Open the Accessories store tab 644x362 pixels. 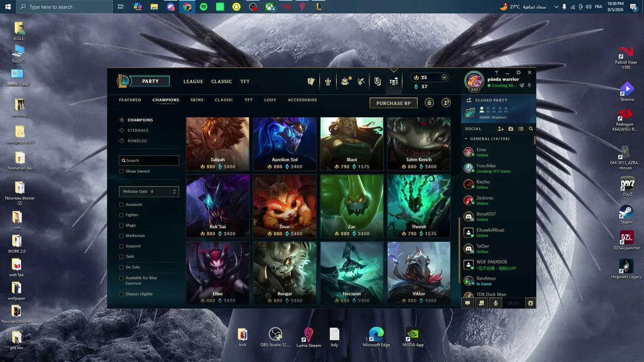pyautogui.click(x=302, y=100)
